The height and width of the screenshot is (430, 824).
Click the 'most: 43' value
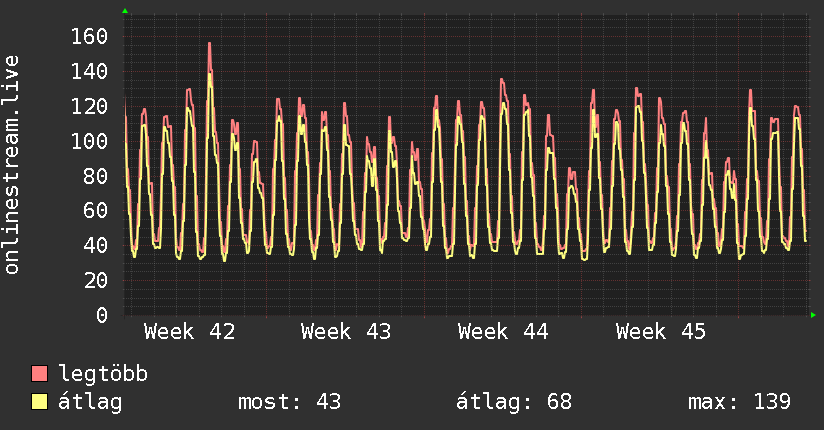[290, 402]
